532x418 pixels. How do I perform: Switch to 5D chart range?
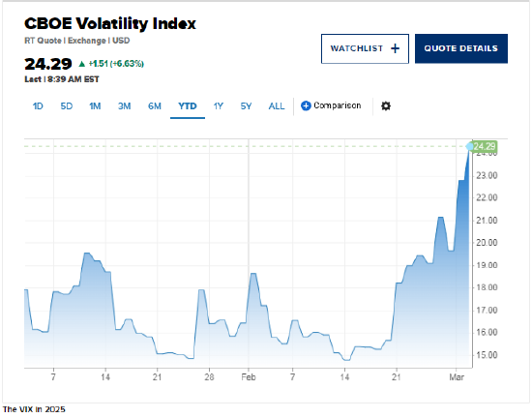click(67, 106)
